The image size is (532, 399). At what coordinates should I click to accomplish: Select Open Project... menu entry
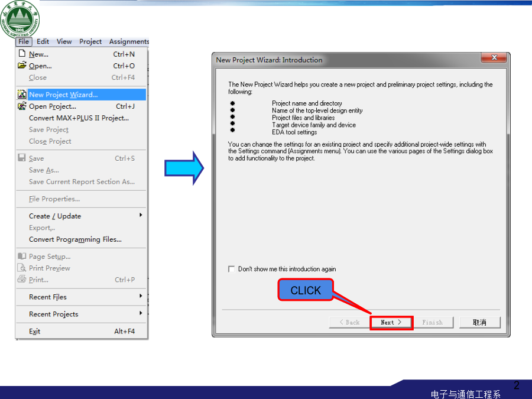[x=82, y=106]
